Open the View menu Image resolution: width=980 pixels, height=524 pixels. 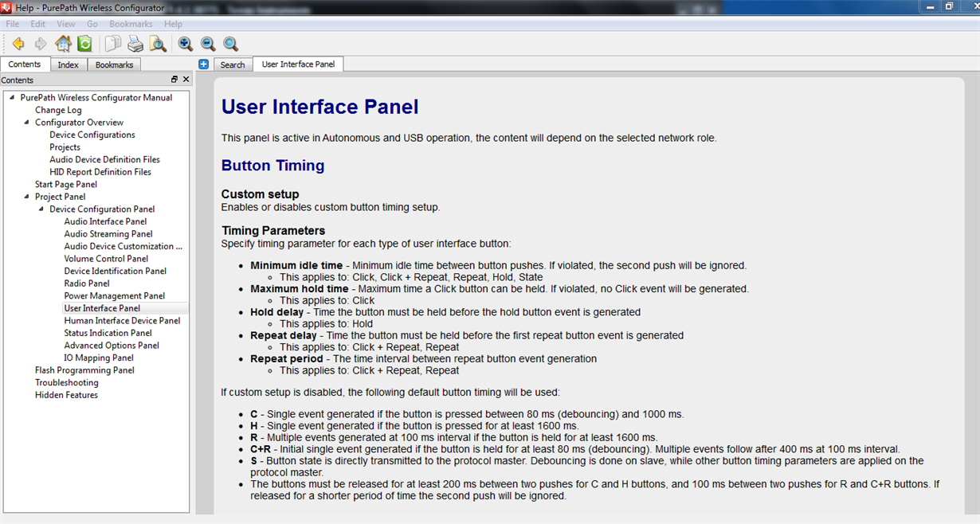66,24
